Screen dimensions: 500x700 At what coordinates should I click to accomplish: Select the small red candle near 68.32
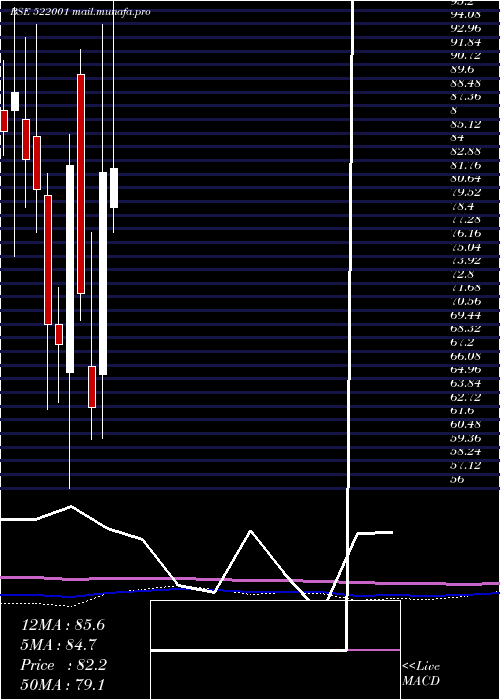pyautogui.click(x=58, y=334)
